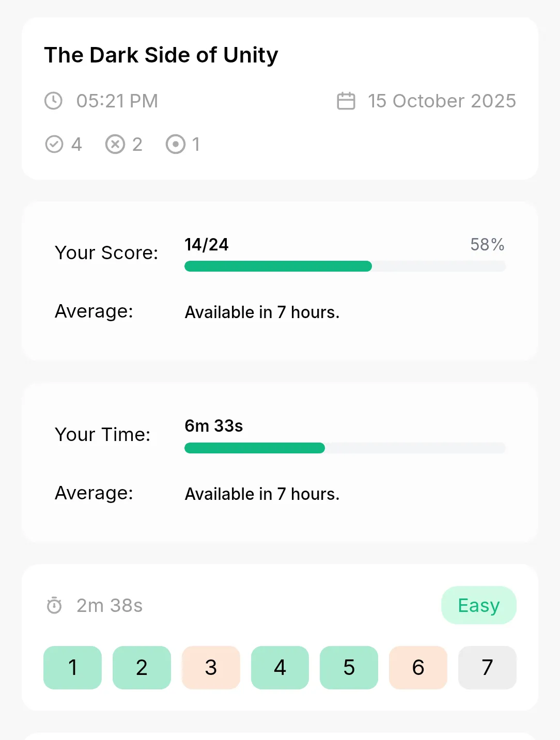Click the Easy difficulty badge

(x=479, y=605)
